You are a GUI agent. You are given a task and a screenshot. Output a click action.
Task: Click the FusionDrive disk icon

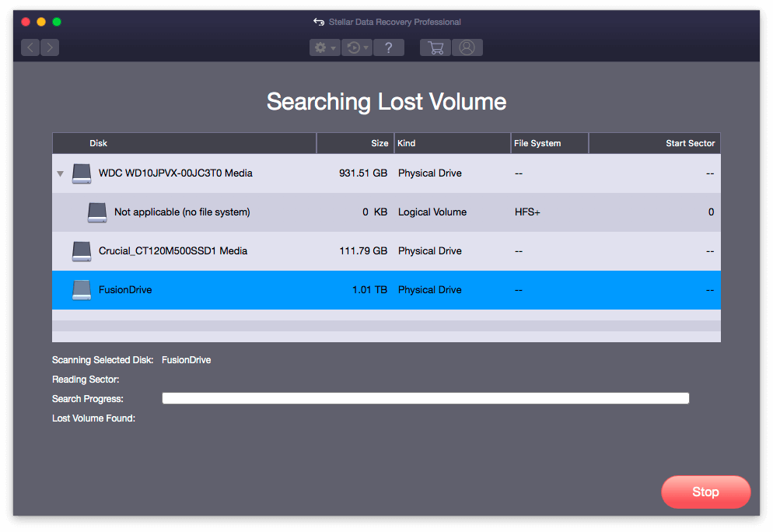(x=82, y=290)
